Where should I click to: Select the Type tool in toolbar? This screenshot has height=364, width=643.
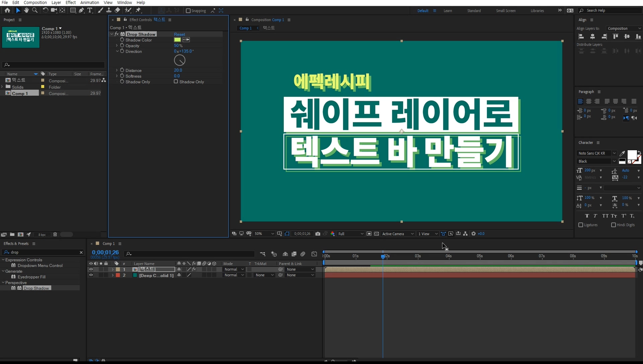pos(90,10)
